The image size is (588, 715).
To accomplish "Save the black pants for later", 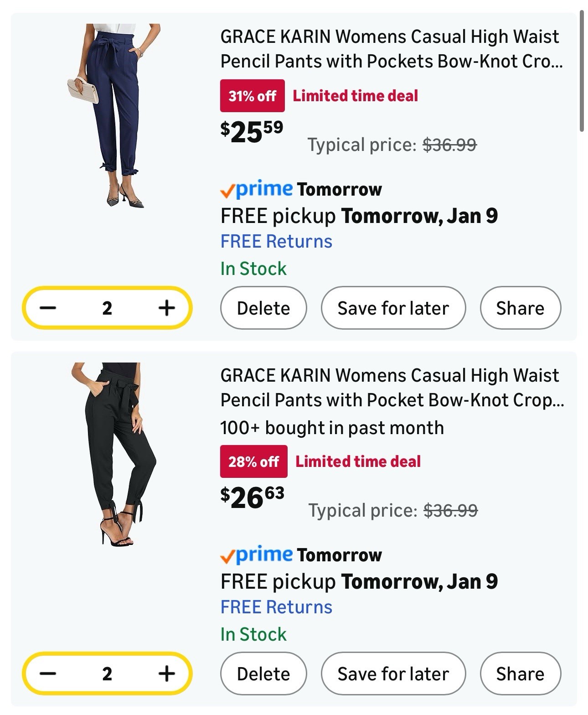I will pos(393,674).
